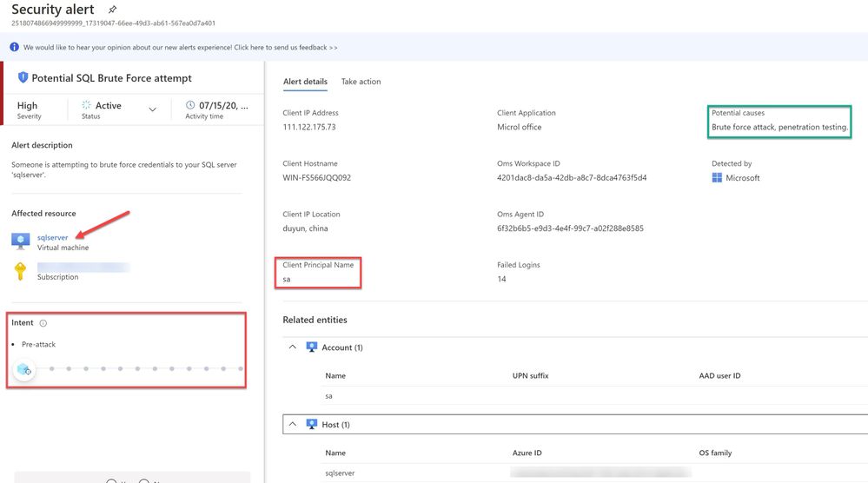Click the Microsoft logo under Detected by

pos(717,177)
